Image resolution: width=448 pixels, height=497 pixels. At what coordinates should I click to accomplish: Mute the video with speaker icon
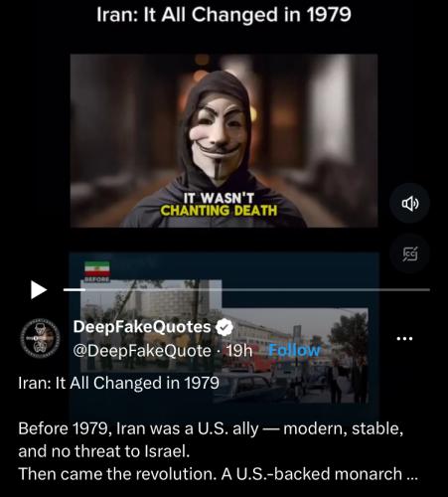pyautogui.click(x=410, y=203)
